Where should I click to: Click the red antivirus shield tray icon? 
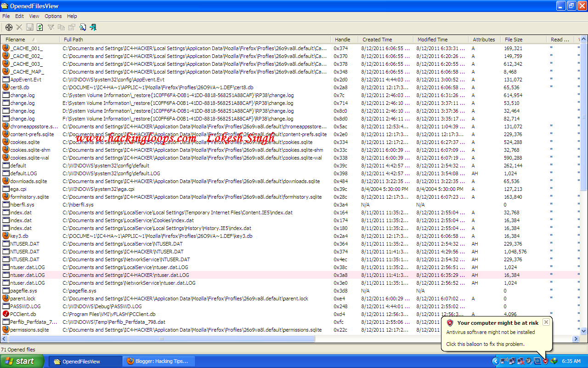tap(545, 361)
